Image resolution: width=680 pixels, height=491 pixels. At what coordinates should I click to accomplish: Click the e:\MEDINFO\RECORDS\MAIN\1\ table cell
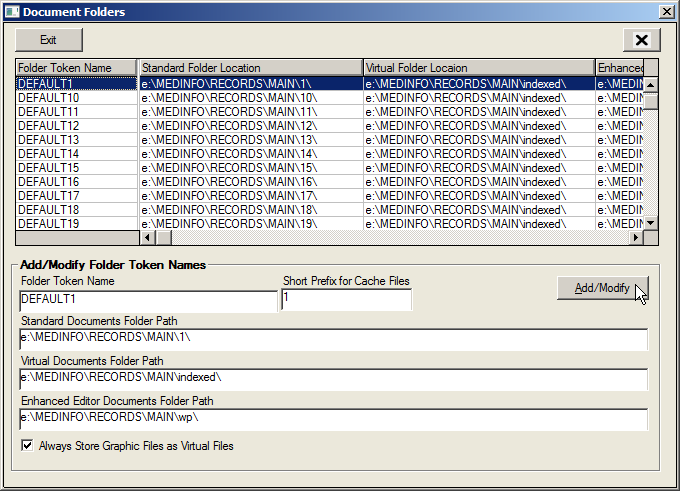point(251,83)
